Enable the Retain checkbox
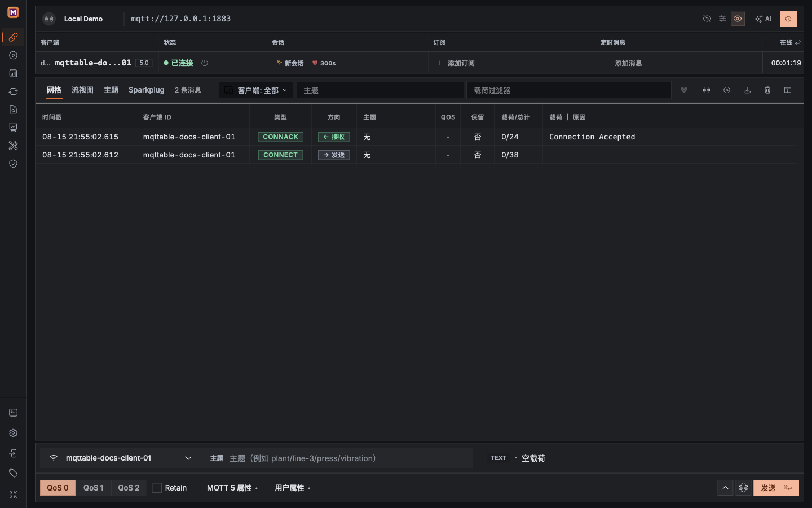The width and height of the screenshot is (812, 508). (157, 488)
